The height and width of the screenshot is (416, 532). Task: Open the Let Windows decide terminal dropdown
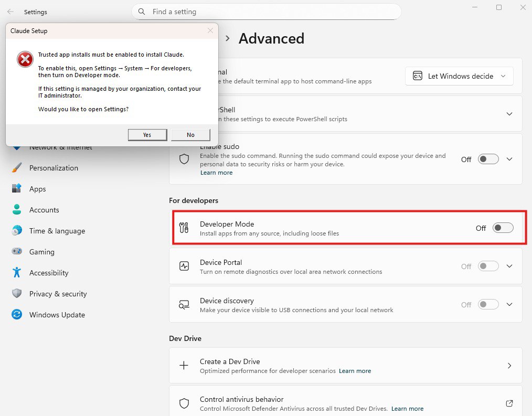tap(459, 76)
